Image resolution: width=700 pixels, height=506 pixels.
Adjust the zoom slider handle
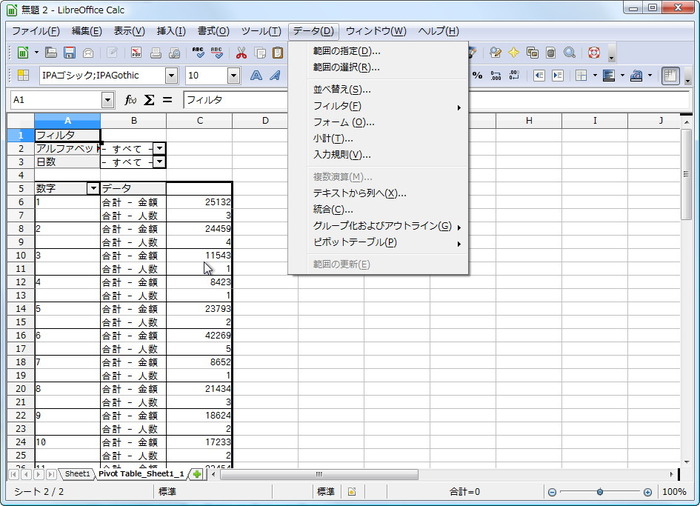pos(600,492)
